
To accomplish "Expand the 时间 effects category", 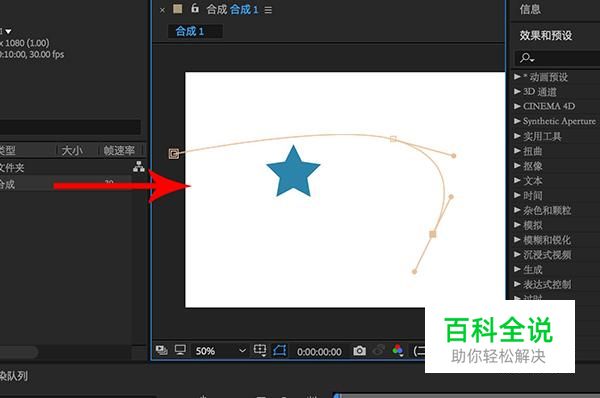I will 517,195.
